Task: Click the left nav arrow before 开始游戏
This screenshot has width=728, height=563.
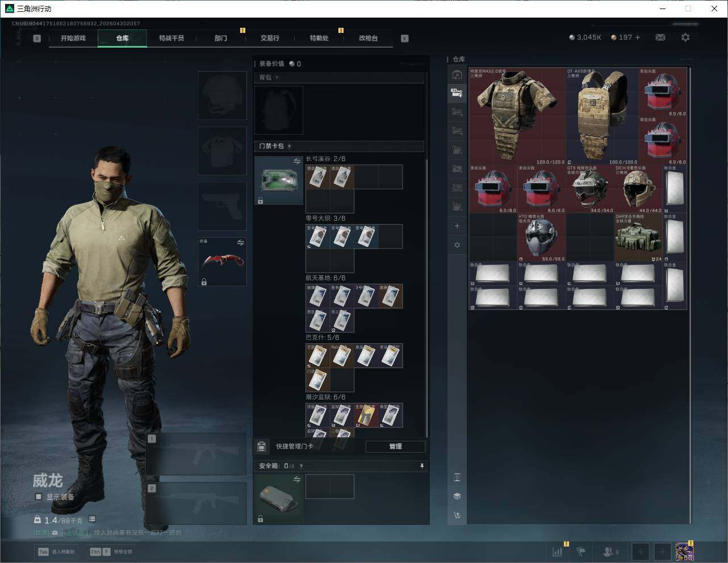Action: point(37,39)
